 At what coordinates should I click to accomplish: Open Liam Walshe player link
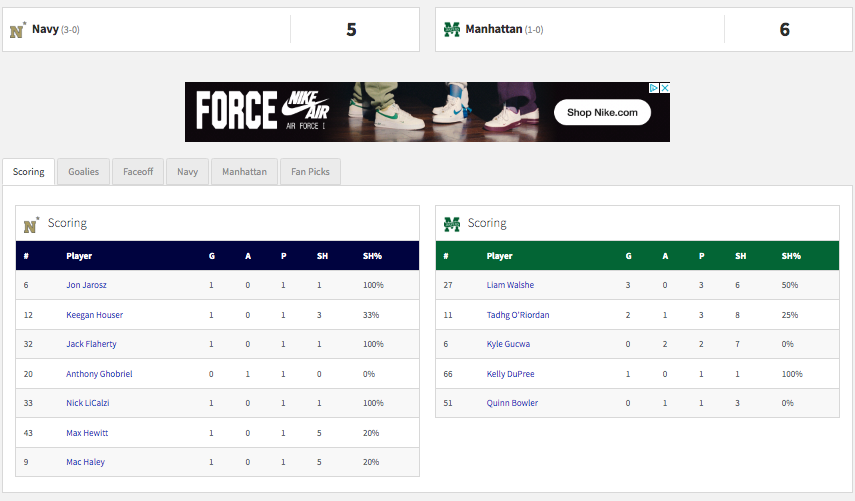pyautogui.click(x=510, y=285)
